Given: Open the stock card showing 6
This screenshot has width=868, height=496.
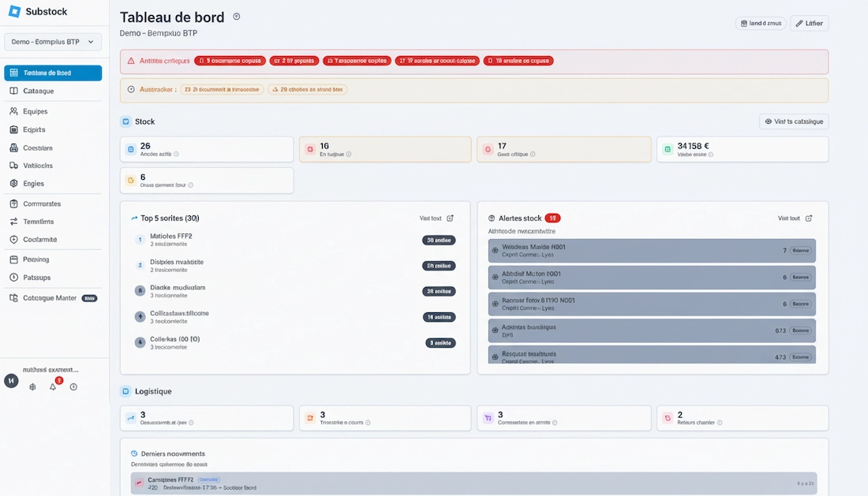Looking at the screenshot, I should [x=207, y=181].
